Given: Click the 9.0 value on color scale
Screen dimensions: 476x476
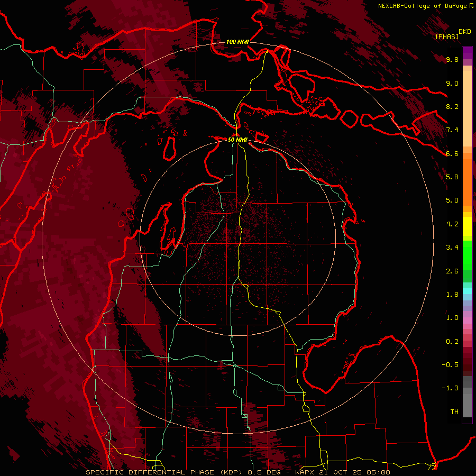Looking at the screenshot, I should (452, 83).
